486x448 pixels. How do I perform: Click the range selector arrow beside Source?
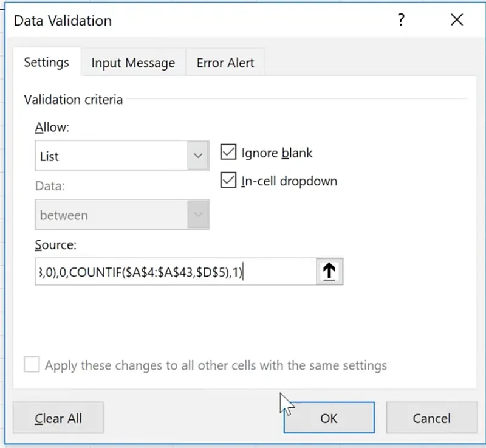click(329, 272)
